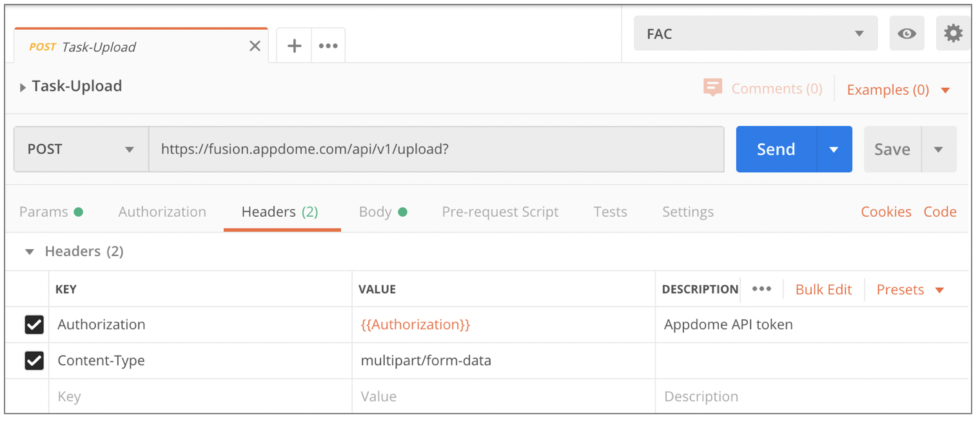980x422 pixels.
Task: Open the manage environments gear icon
Action: [x=953, y=34]
